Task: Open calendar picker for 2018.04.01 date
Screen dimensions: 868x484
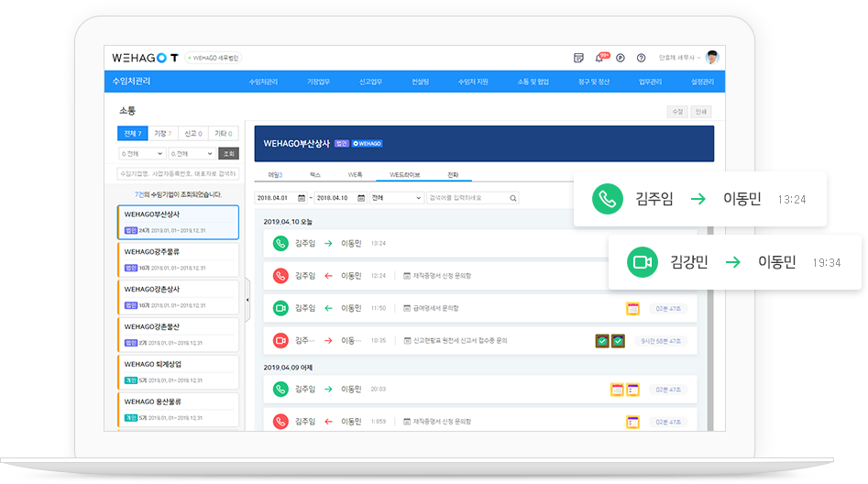Action: click(302, 198)
